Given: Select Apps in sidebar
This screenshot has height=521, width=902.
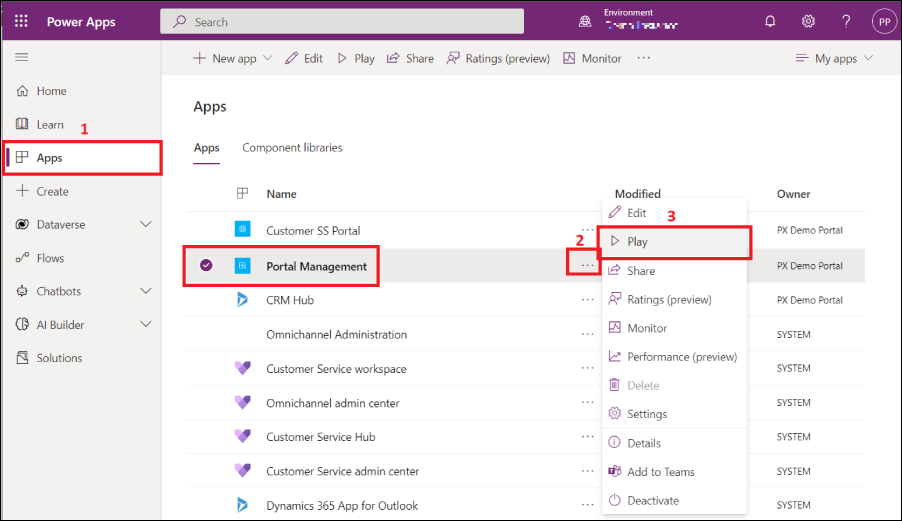Looking at the screenshot, I should 82,158.
